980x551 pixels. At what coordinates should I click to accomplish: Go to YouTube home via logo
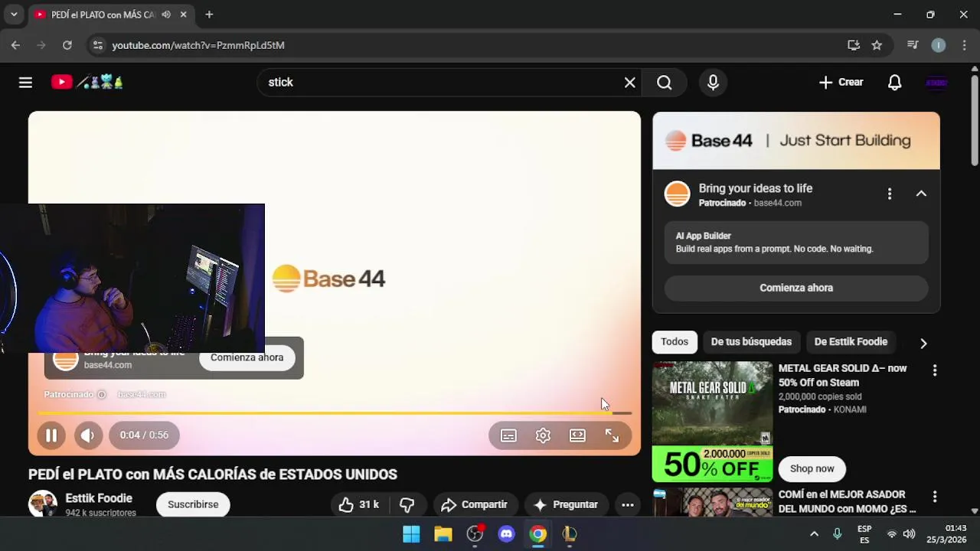click(x=87, y=82)
